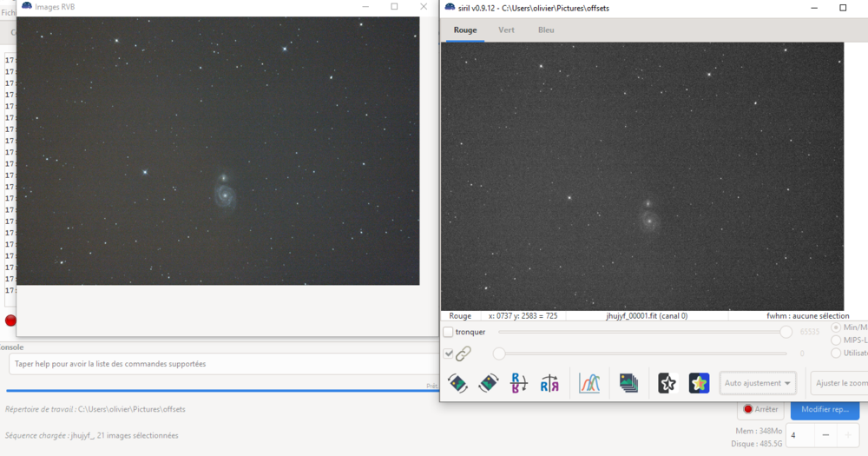
Task: Click the Ajuster le zoom button
Action: click(x=841, y=383)
